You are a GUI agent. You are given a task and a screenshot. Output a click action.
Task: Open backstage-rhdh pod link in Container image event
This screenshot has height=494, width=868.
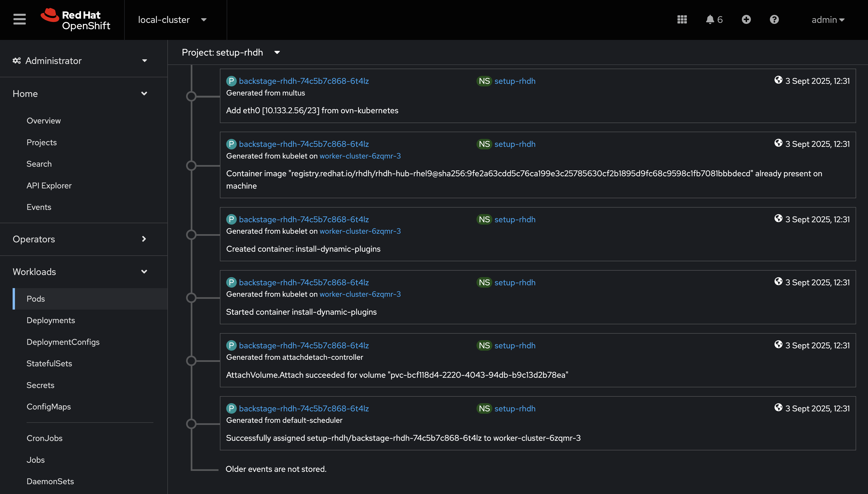pyautogui.click(x=303, y=144)
